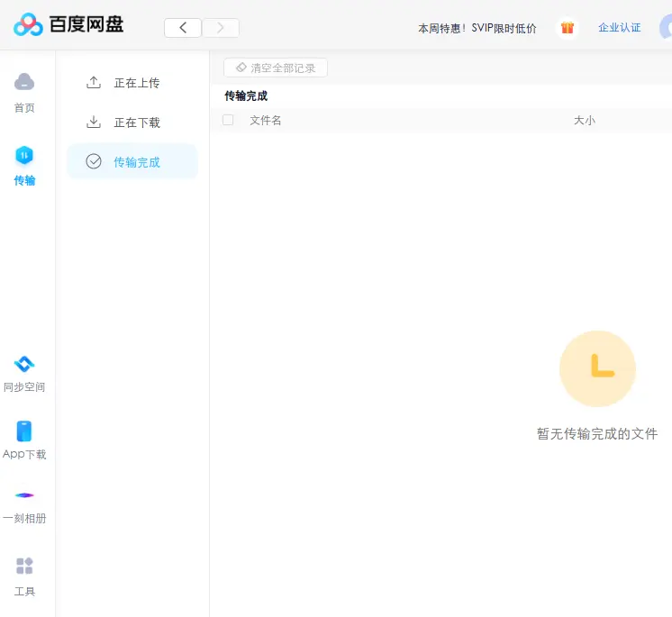Click the 传输完成 section heading
672x617 pixels.
click(246, 96)
